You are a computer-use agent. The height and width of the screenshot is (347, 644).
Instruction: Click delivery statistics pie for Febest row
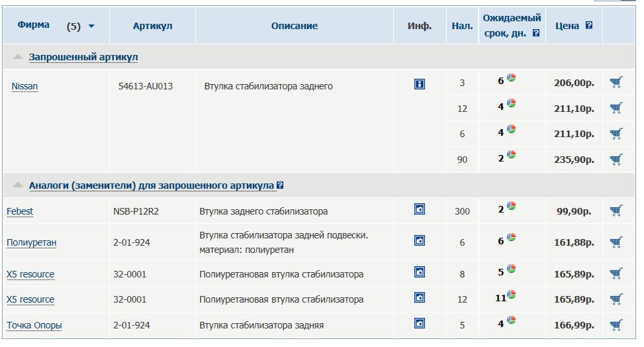[512, 205]
